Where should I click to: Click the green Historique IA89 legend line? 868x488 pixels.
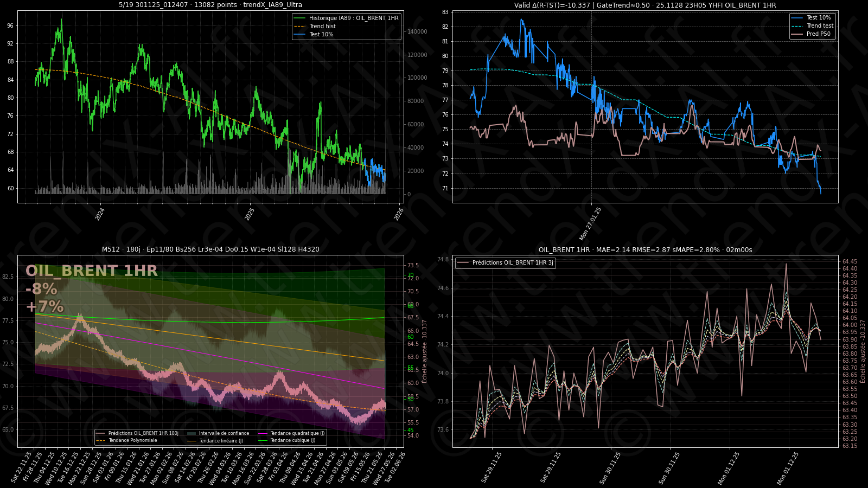tap(299, 18)
